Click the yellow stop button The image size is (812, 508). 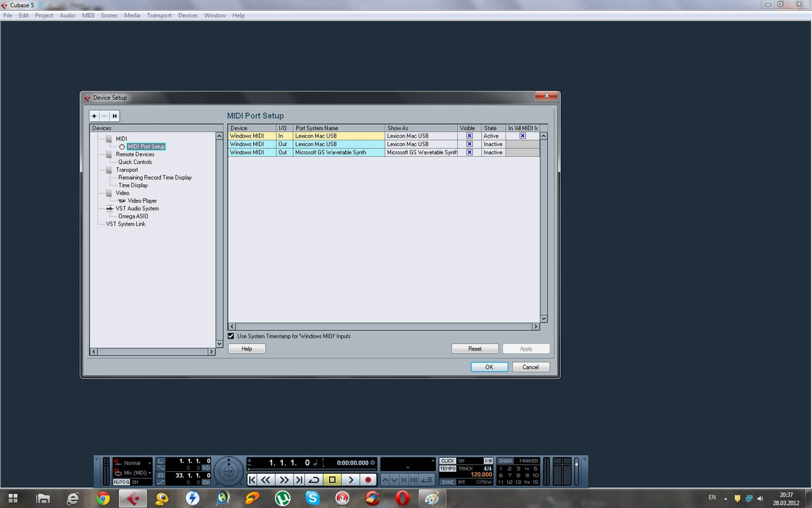[332, 480]
